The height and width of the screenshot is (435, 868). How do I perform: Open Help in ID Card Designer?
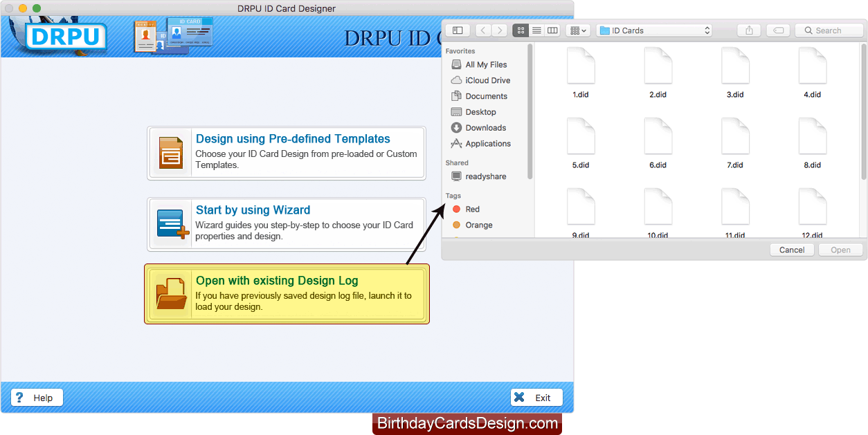coord(37,398)
